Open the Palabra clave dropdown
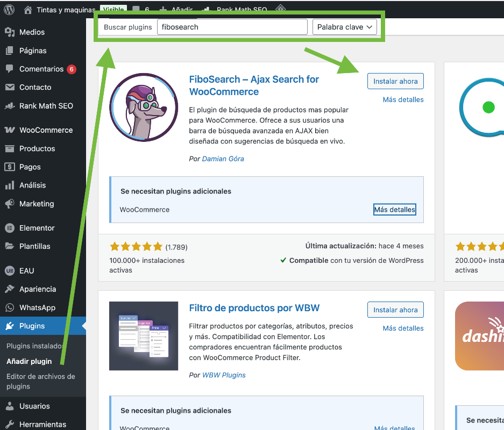The height and width of the screenshot is (430, 504). point(344,26)
